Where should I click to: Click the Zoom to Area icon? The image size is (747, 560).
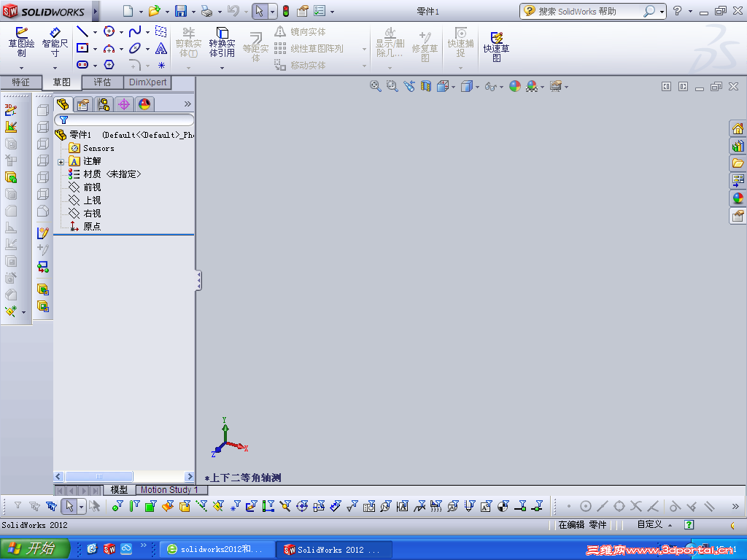coord(392,86)
